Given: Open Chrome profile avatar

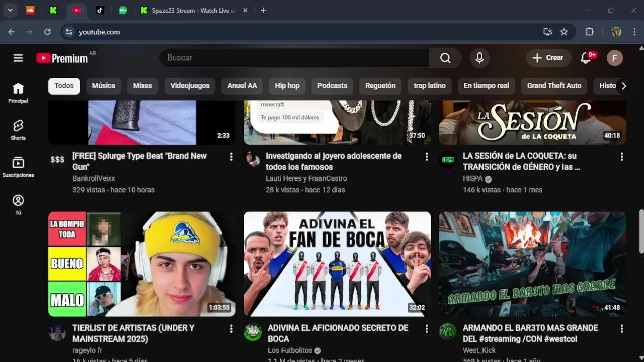Looking at the screenshot, I should tap(616, 32).
